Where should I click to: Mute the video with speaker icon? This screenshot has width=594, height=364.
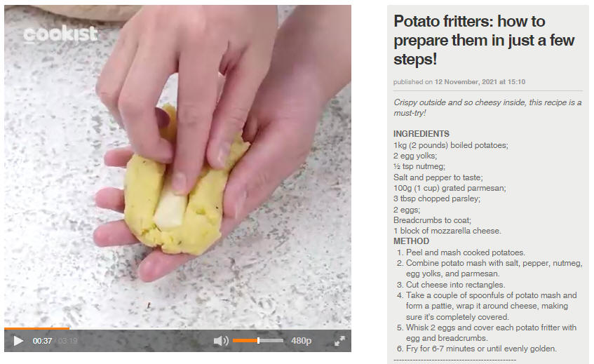pyautogui.click(x=221, y=341)
